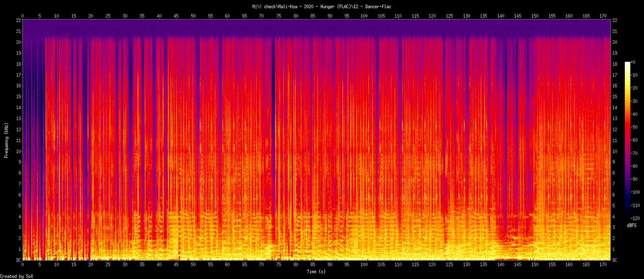Click the '170' tick on the bottom time axis
The image size is (644, 279).
(603, 264)
